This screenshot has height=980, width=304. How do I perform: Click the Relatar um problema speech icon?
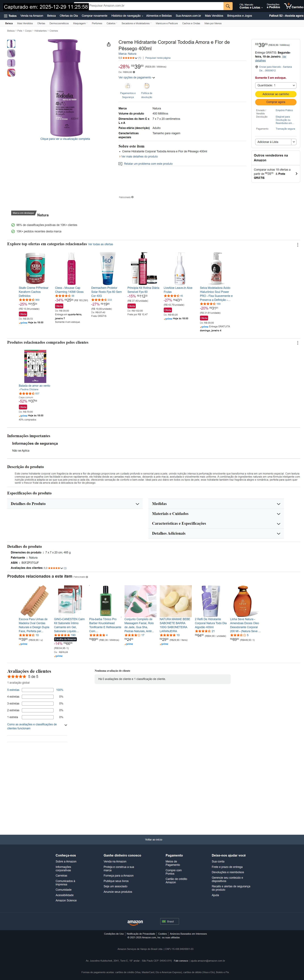tap(120, 164)
